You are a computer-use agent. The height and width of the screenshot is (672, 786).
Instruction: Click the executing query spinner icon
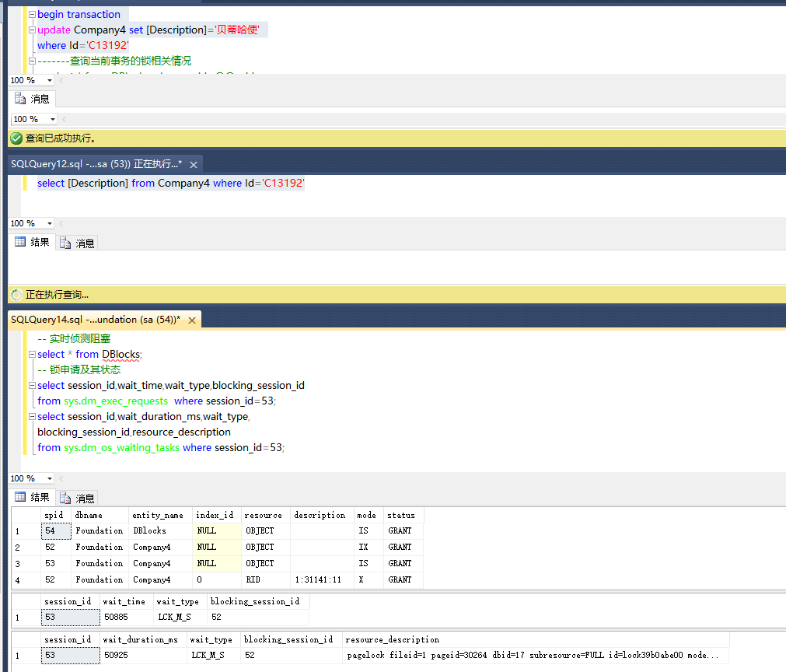(x=16, y=295)
